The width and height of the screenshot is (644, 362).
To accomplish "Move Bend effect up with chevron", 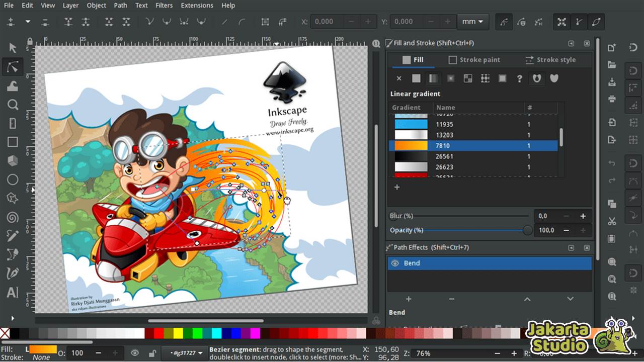I will pos(527,299).
